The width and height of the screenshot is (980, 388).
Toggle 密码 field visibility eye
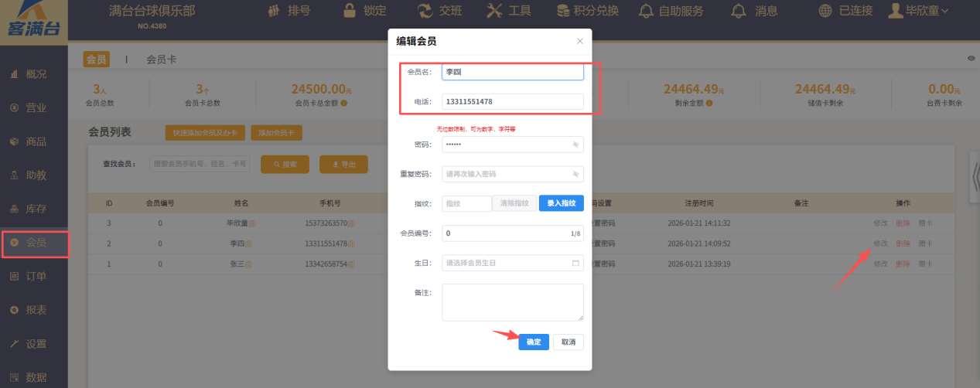tap(575, 145)
